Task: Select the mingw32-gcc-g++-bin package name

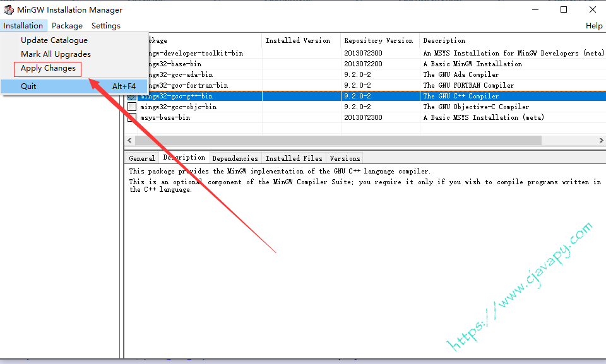Action: [x=177, y=97]
